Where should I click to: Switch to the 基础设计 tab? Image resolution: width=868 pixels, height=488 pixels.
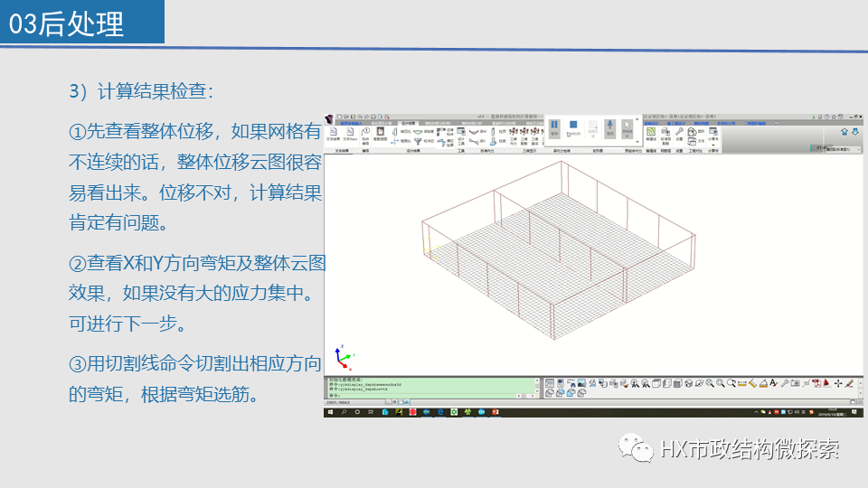click(652, 124)
